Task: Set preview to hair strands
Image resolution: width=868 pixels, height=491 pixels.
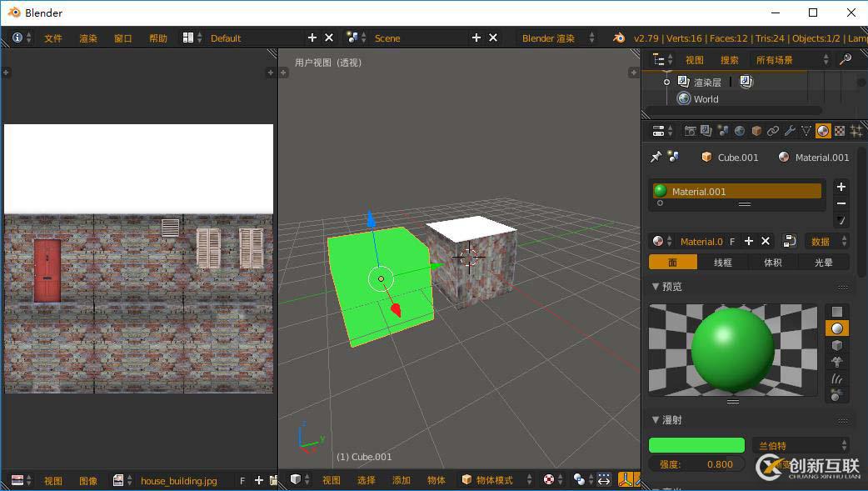Action: [x=837, y=378]
